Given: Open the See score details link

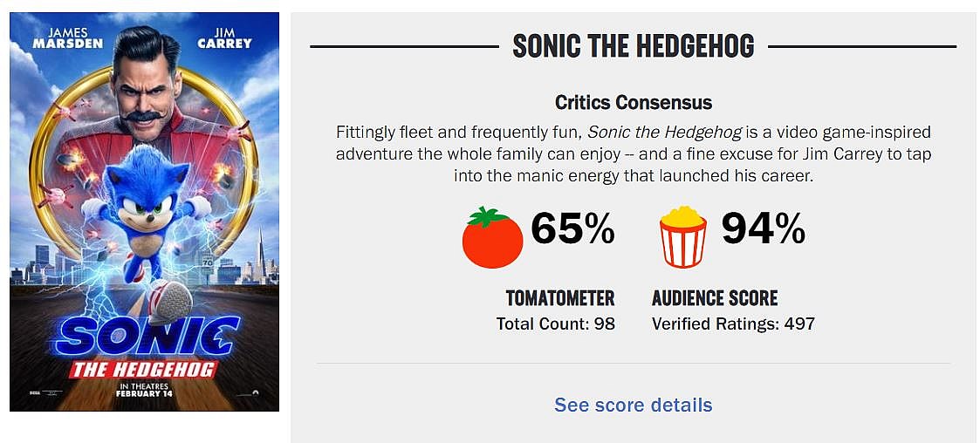Looking at the screenshot, I should tap(634, 406).
